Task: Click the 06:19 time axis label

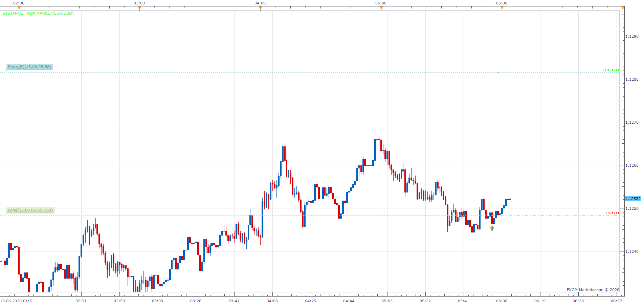Action: [x=540, y=301]
